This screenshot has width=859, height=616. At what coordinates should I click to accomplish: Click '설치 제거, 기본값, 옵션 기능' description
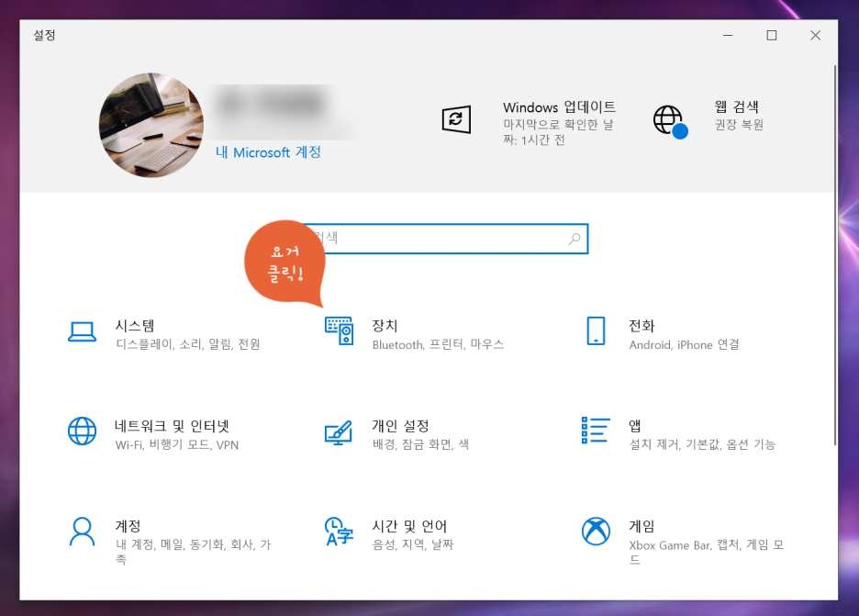702,444
